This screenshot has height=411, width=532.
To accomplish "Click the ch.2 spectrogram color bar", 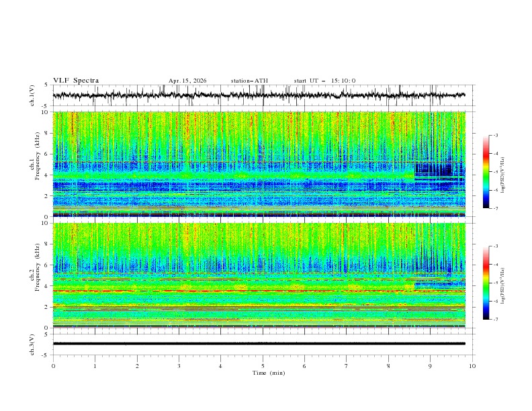I will click(x=486, y=283).
